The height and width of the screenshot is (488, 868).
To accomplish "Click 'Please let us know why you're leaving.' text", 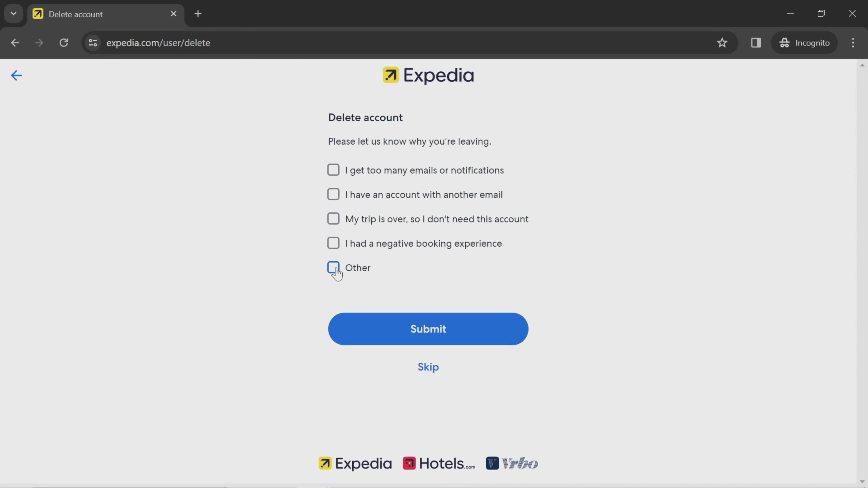I will (x=410, y=141).
